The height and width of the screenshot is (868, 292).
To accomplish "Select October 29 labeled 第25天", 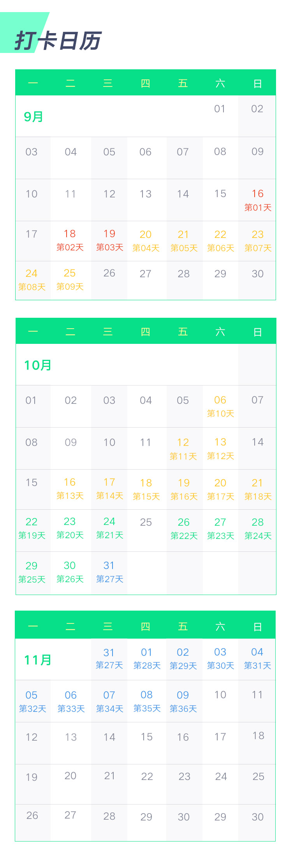I will point(32,572).
